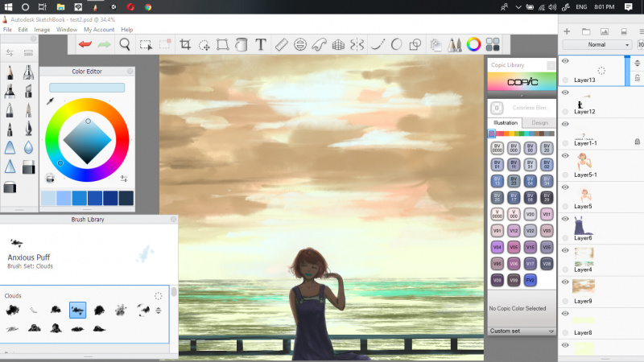Add a folder group in layers panel
644x362 pixels.
pos(586,31)
